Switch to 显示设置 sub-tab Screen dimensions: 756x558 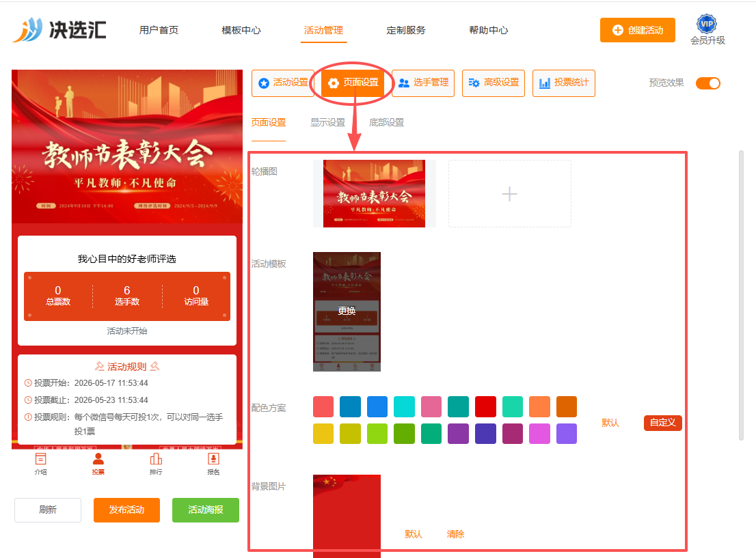(x=328, y=122)
